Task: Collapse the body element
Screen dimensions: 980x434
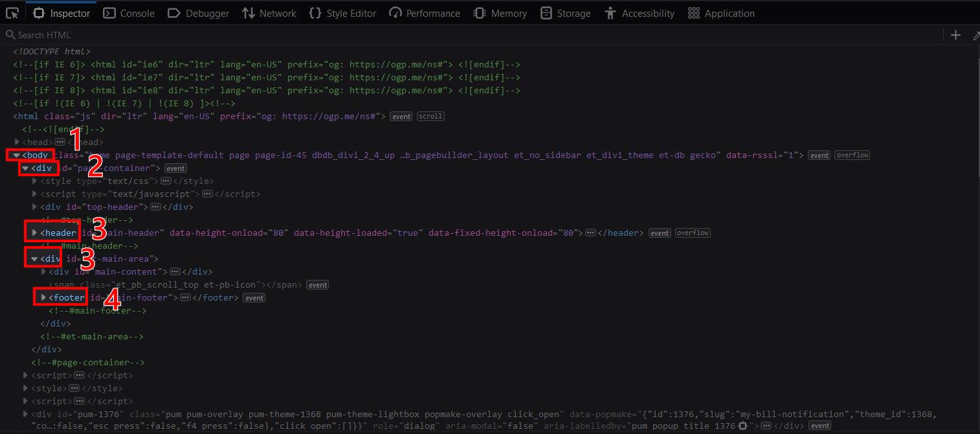Action: coord(17,155)
